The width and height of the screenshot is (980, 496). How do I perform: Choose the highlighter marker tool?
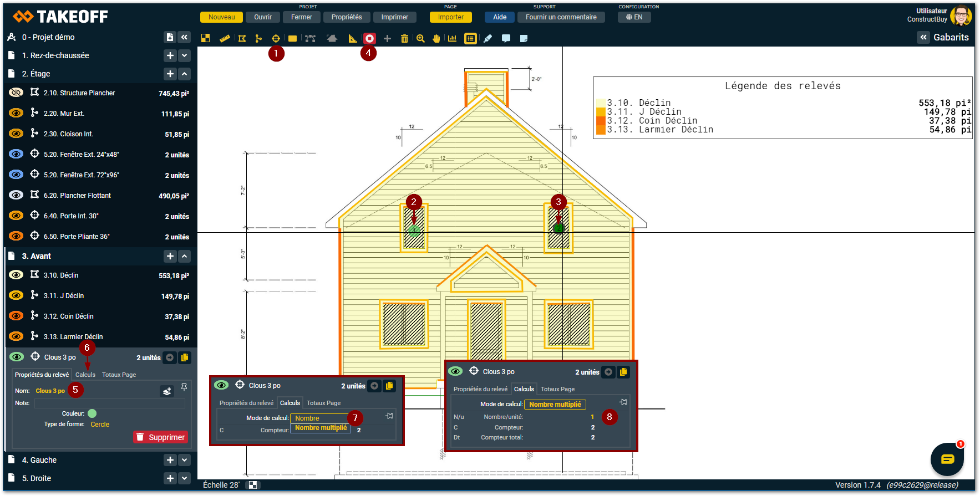point(488,38)
